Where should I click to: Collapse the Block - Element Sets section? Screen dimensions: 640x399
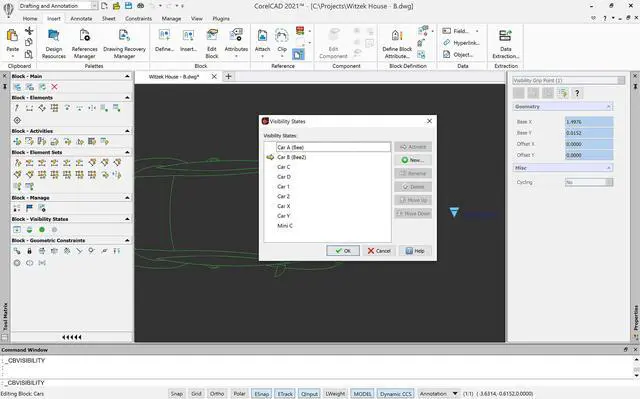click(x=127, y=152)
